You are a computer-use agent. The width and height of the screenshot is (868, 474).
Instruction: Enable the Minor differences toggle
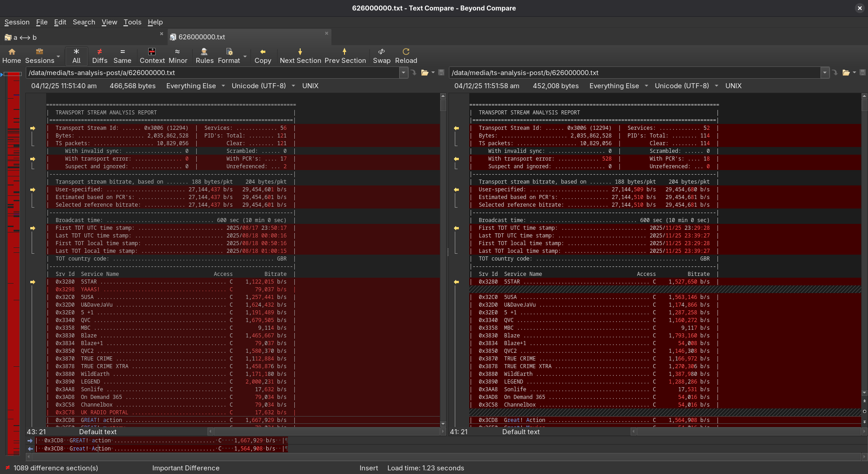178,56
